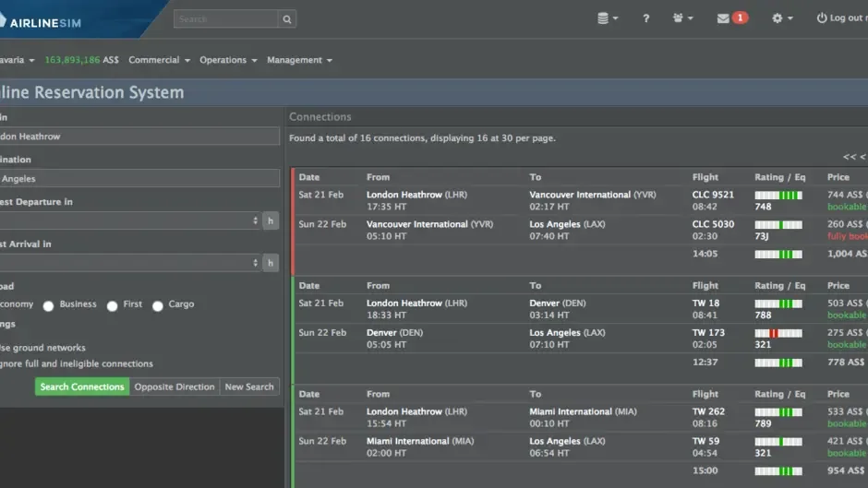This screenshot has width=868, height=488.
Task: Click the Los Angeles destination field
Action: pos(139,179)
